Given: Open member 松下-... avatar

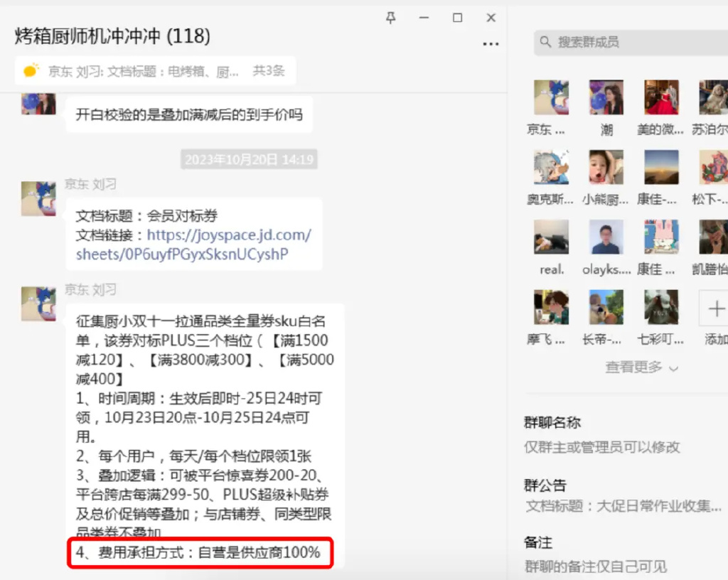Looking at the screenshot, I should [714, 167].
